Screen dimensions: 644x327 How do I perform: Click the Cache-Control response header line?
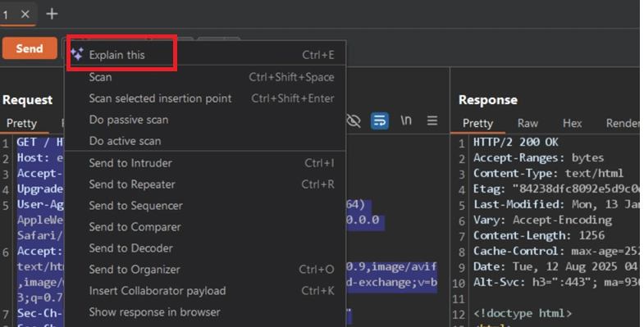(556, 251)
